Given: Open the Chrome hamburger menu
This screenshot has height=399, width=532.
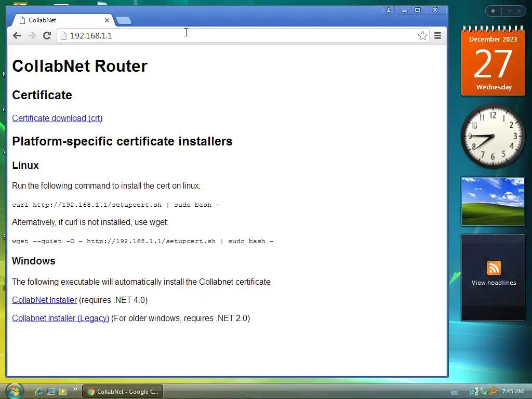Looking at the screenshot, I should (x=437, y=36).
